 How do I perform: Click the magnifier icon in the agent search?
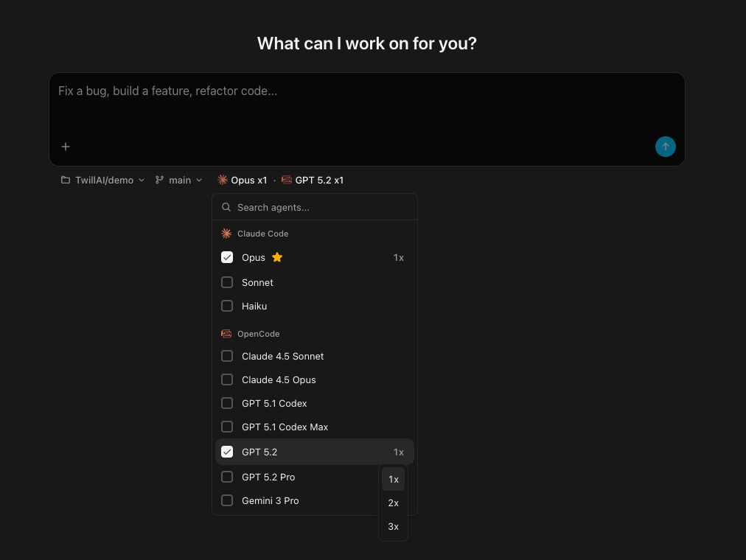click(226, 207)
